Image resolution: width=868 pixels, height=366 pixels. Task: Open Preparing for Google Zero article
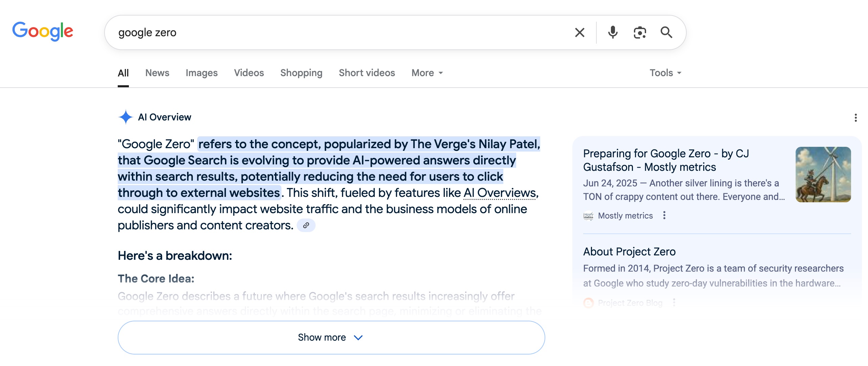click(x=666, y=160)
